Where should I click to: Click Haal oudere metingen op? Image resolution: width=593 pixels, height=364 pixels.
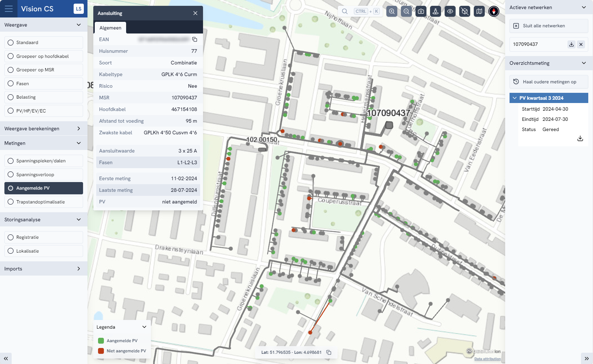[x=549, y=82]
